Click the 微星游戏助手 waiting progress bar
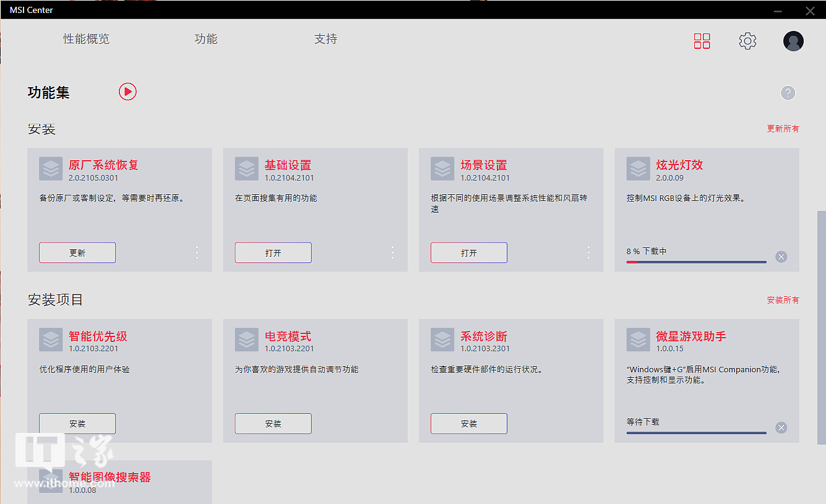The width and height of the screenshot is (826, 504). [696, 433]
